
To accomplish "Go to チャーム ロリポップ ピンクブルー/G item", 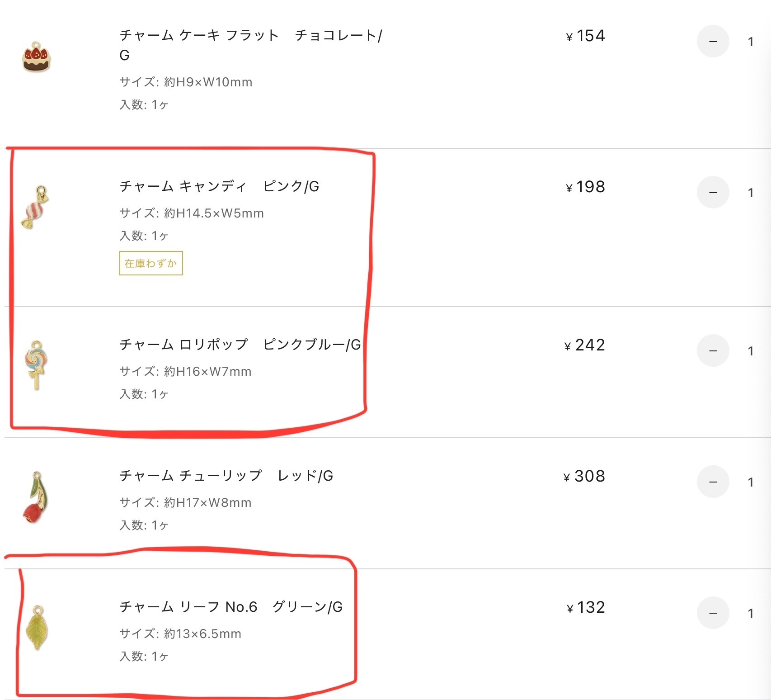I will (x=240, y=345).
